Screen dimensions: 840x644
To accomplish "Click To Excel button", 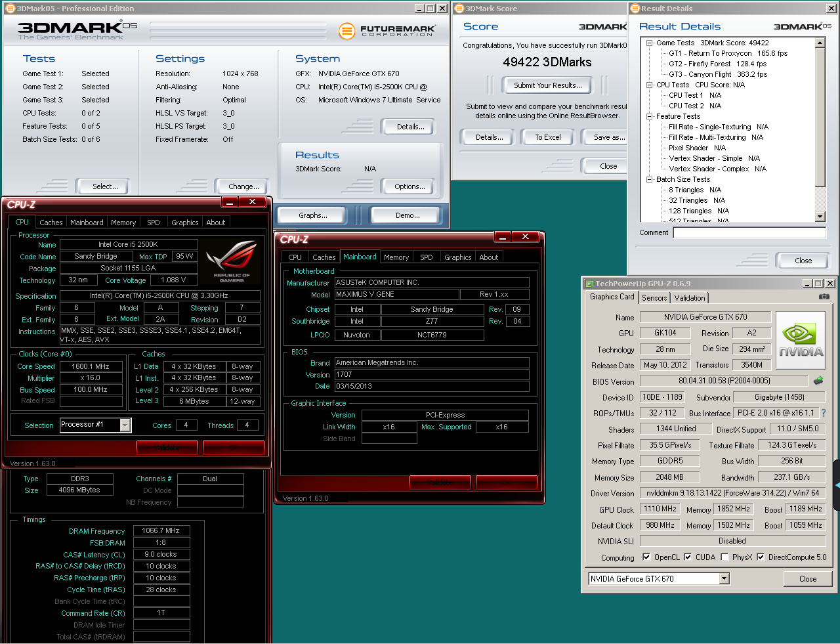I will click(x=548, y=137).
